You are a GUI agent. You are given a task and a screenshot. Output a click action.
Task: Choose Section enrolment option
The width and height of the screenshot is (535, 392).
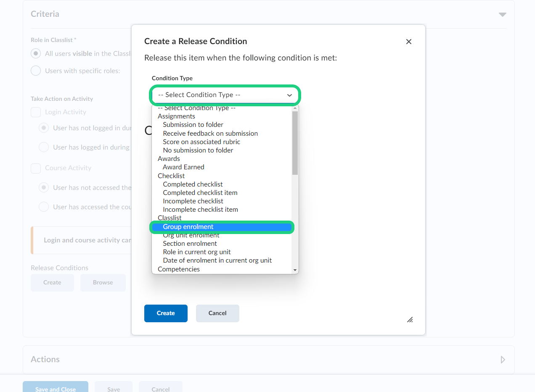190,244
